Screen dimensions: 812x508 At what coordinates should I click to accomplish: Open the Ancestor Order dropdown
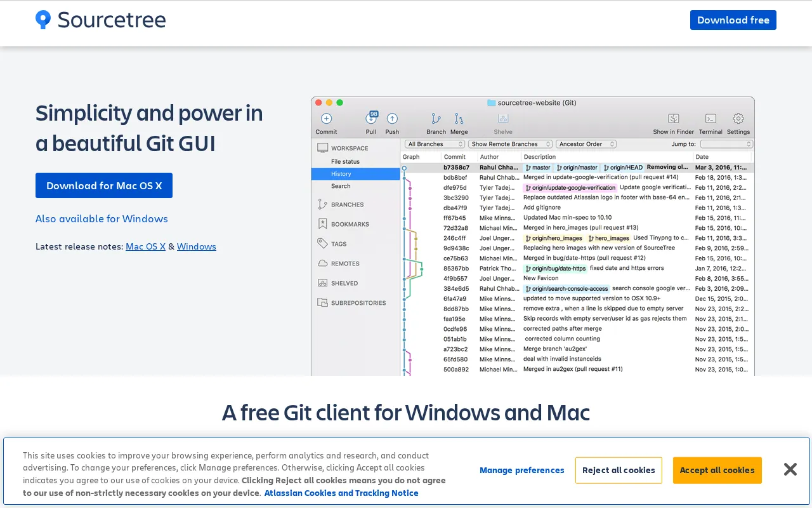[x=586, y=144]
